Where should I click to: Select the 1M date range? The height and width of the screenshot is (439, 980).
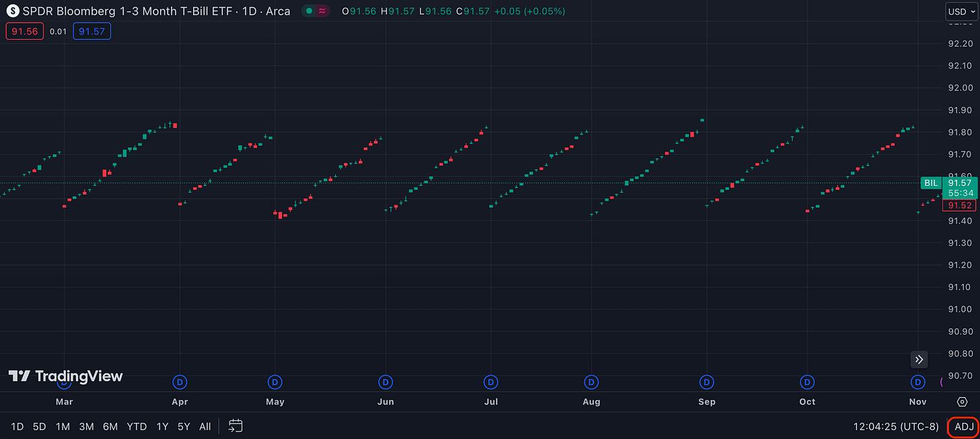(x=63, y=426)
